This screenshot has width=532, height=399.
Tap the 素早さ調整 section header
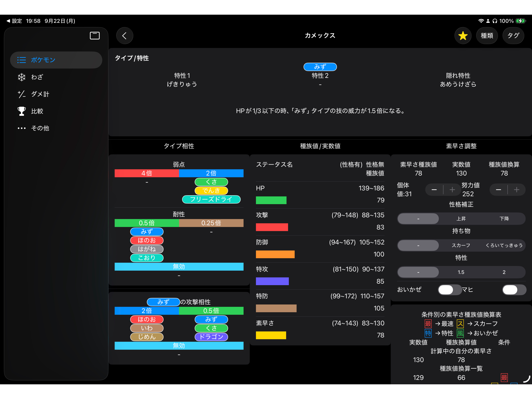[x=461, y=146]
